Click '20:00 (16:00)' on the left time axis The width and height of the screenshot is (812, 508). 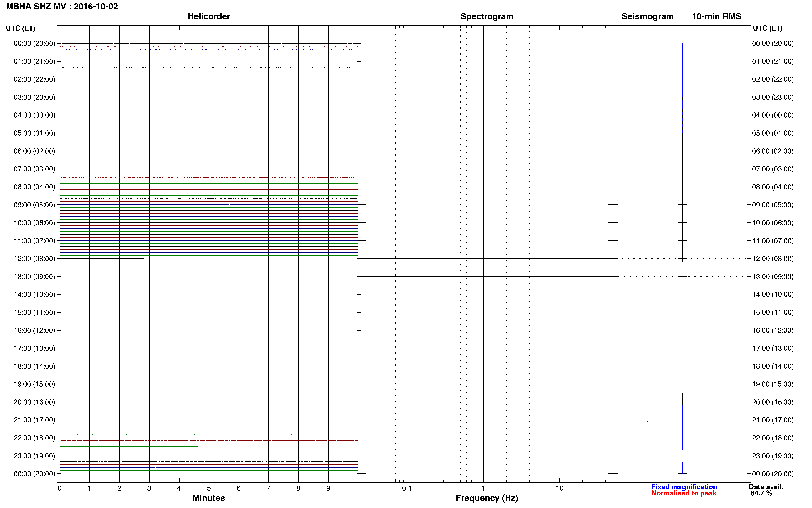tap(34, 402)
